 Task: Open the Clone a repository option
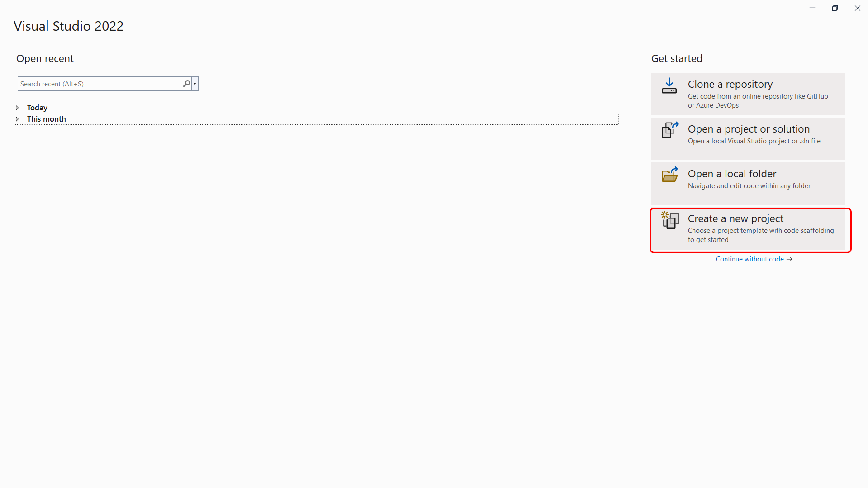coord(748,94)
